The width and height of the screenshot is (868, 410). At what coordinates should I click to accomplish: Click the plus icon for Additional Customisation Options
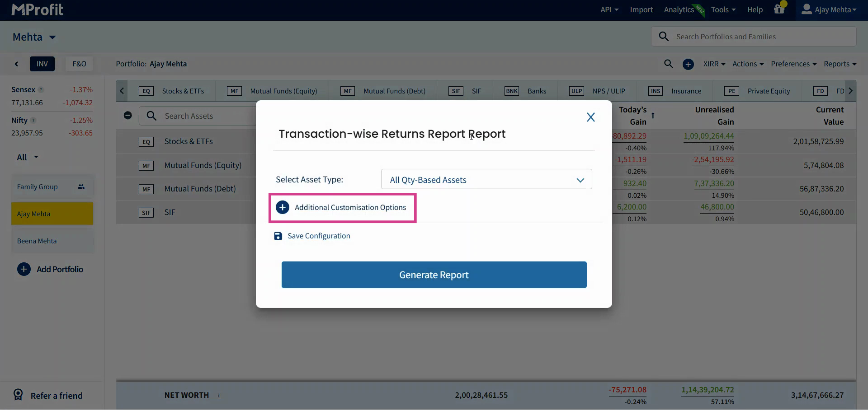(x=283, y=207)
